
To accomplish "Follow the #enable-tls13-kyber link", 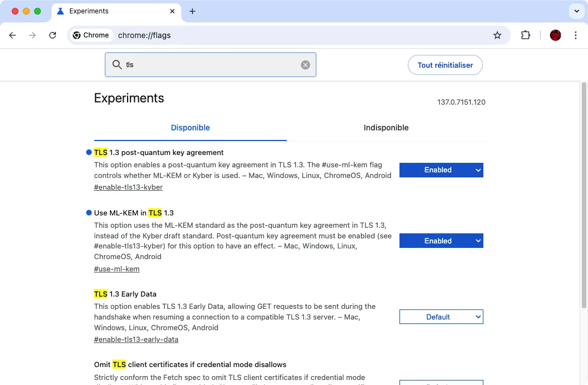I will [128, 187].
